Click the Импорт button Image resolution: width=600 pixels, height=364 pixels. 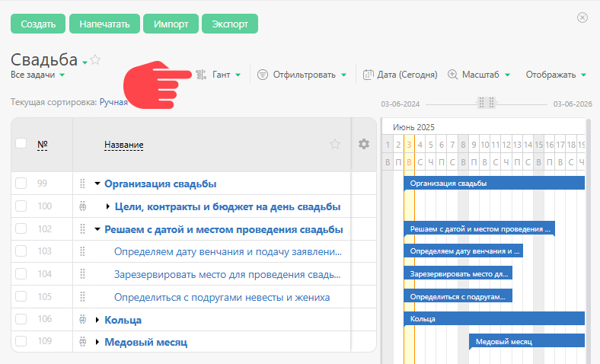tap(171, 24)
